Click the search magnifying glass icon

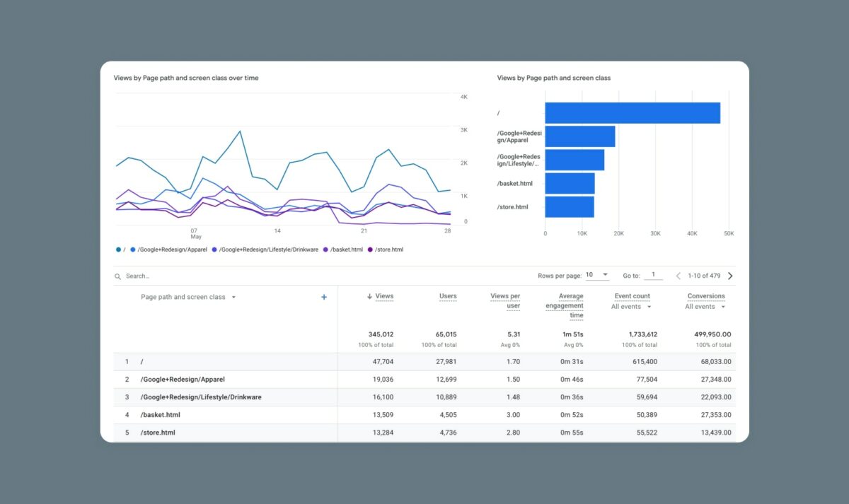117,276
